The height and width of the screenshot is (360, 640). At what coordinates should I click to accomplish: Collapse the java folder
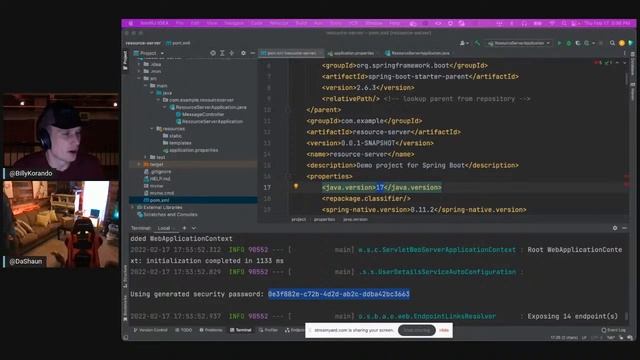[152, 93]
